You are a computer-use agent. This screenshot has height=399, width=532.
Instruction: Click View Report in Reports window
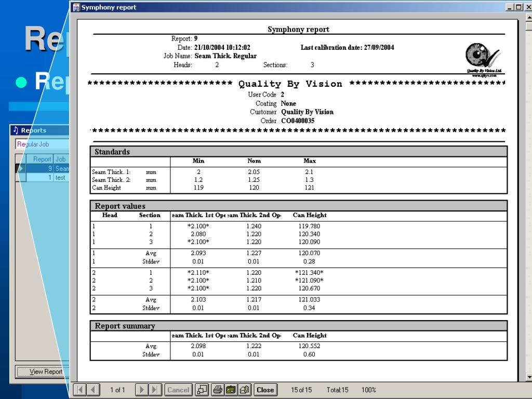(x=43, y=371)
